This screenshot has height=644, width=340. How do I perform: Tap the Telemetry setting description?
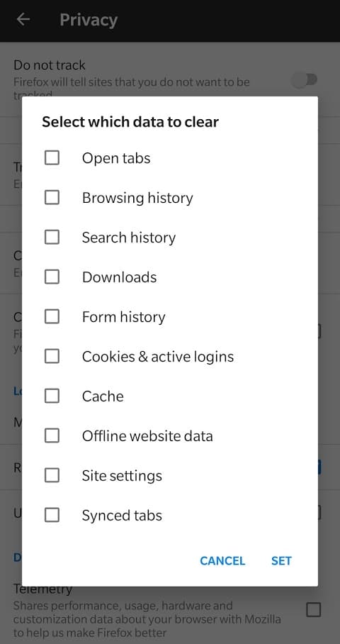tap(147, 619)
